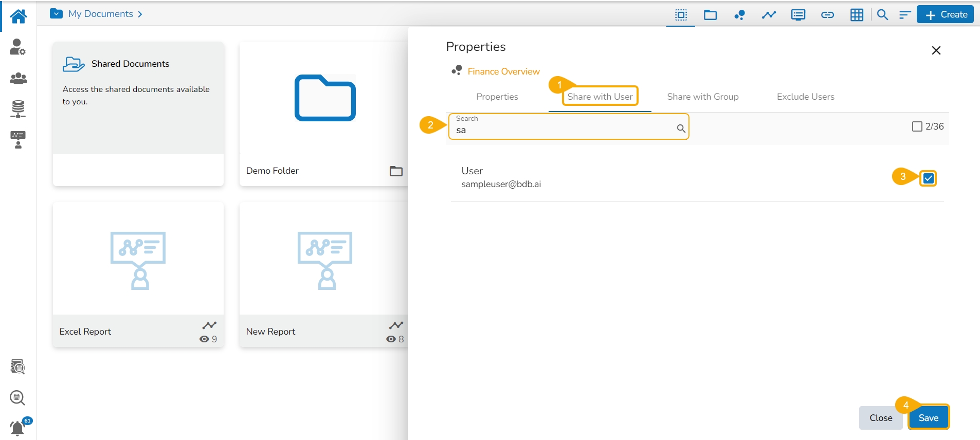Click the Shared Documents folder icon
980x440 pixels.
[x=74, y=64]
